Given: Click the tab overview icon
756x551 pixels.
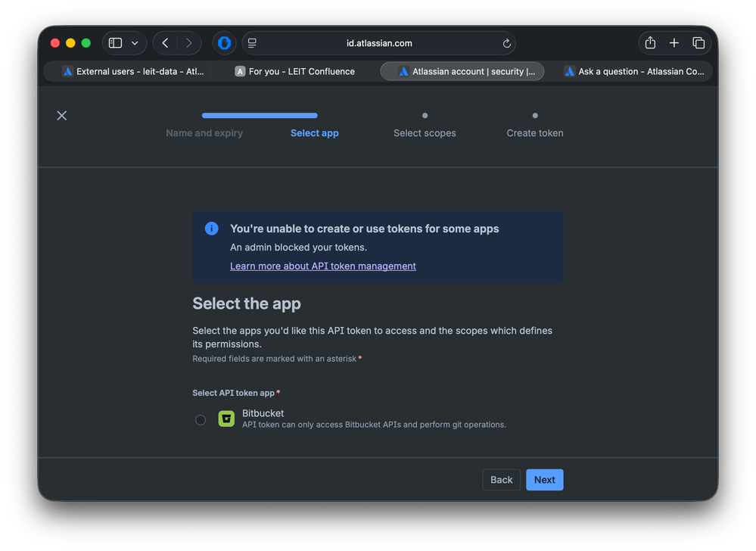Looking at the screenshot, I should [x=698, y=43].
